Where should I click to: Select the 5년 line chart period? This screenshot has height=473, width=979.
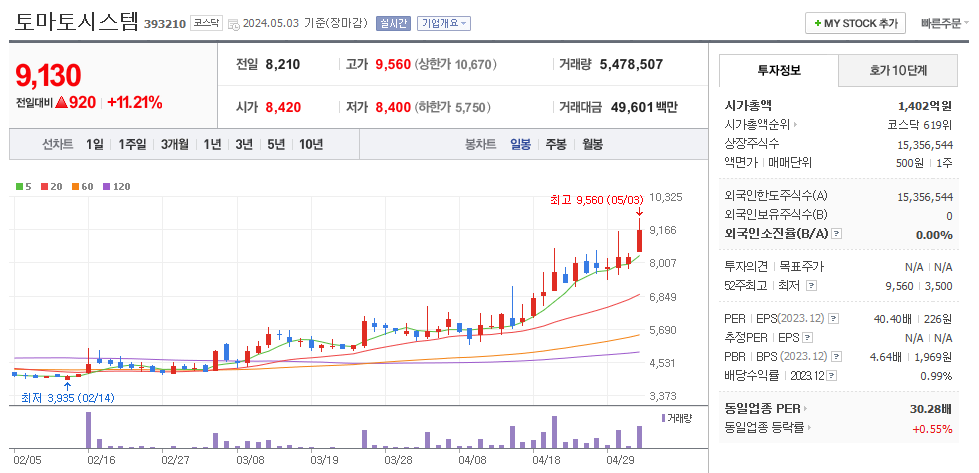(x=276, y=145)
